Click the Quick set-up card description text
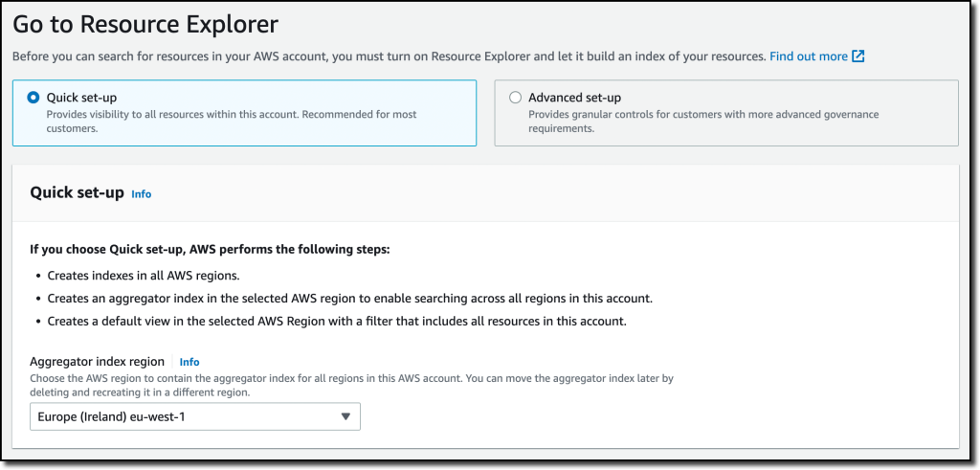 click(x=232, y=122)
